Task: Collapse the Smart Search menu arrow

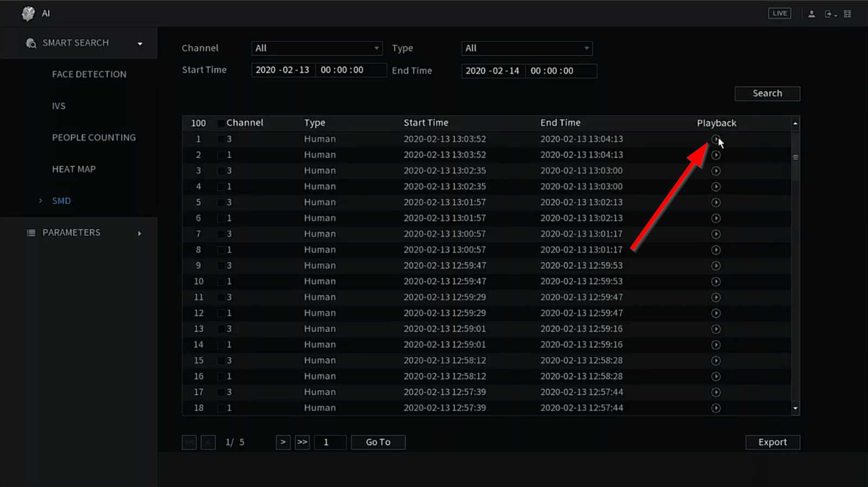Action: pos(140,43)
